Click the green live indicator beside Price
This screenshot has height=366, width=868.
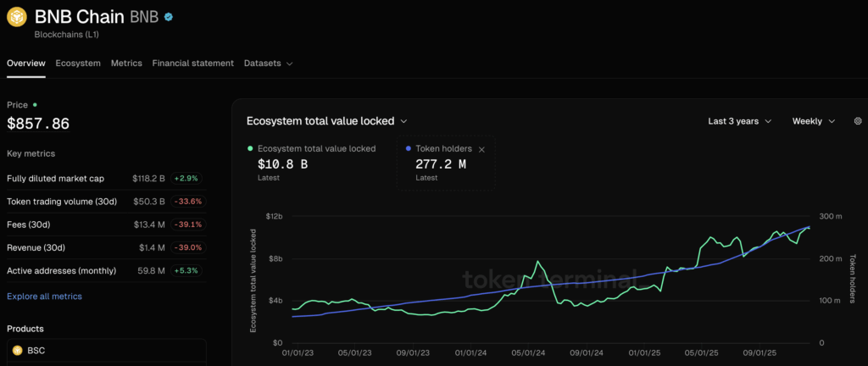35,105
